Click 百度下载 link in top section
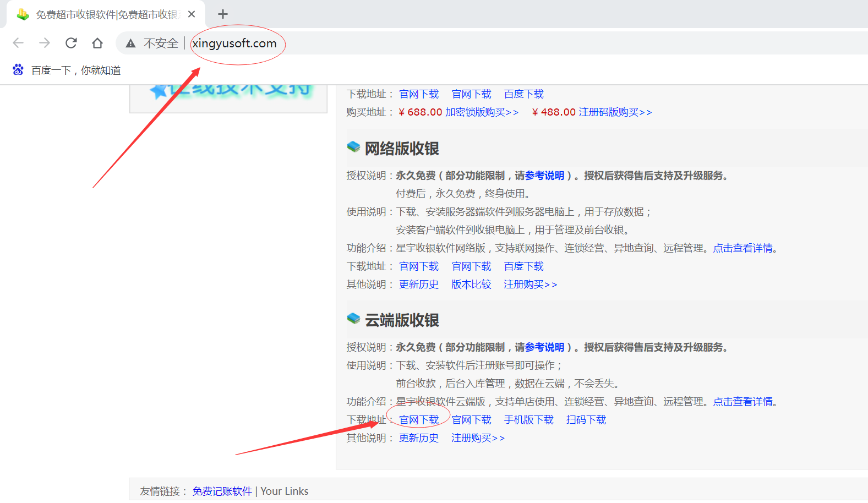This screenshot has width=868, height=503. coord(523,94)
